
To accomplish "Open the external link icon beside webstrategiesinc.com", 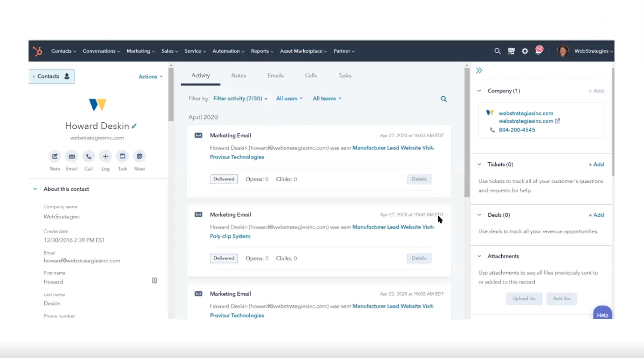I will [x=557, y=121].
